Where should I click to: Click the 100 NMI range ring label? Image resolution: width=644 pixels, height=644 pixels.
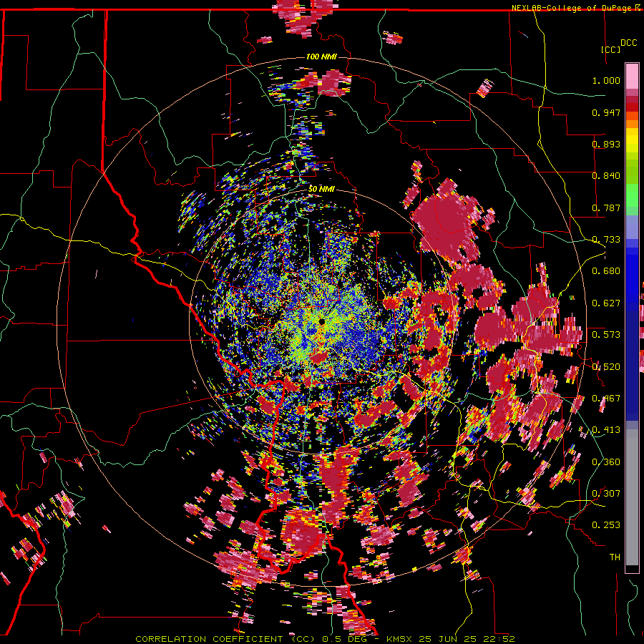pyautogui.click(x=321, y=57)
